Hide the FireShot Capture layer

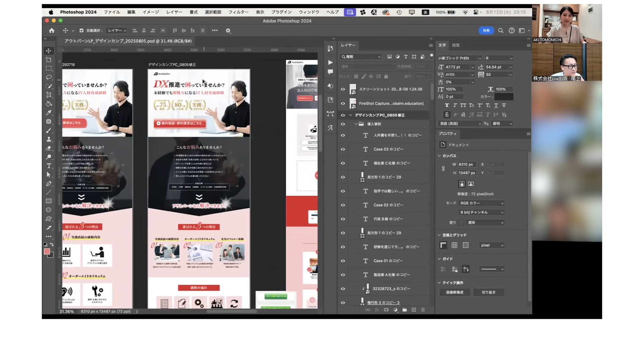coord(343,104)
